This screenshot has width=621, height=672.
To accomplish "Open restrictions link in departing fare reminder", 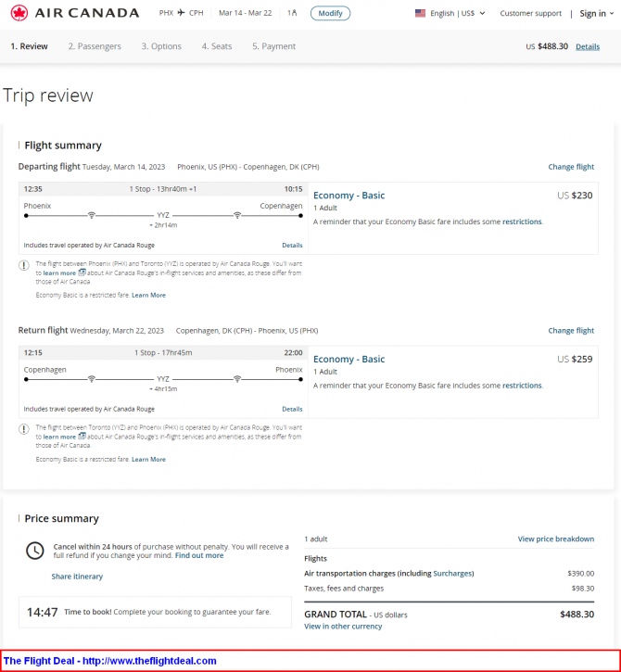I will (522, 222).
